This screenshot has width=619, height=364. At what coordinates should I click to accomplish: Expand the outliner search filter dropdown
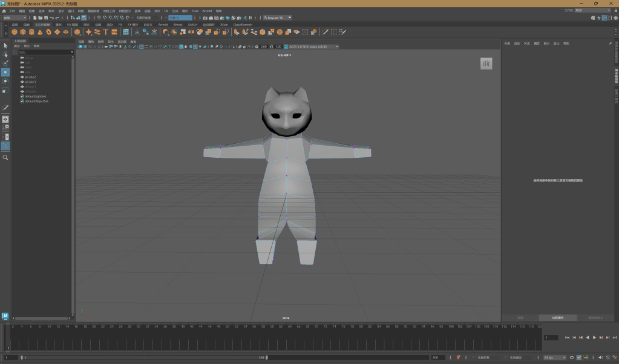click(x=72, y=52)
